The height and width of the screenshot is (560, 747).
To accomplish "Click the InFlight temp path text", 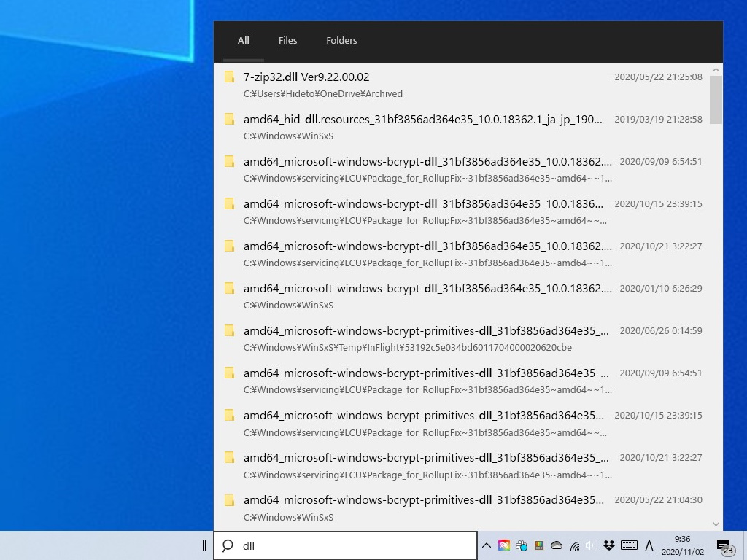I will tap(407, 348).
